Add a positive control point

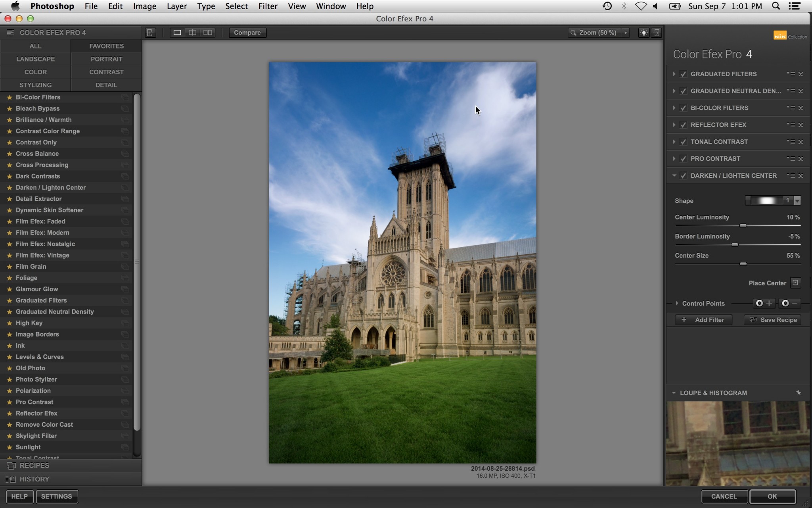tap(764, 303)
